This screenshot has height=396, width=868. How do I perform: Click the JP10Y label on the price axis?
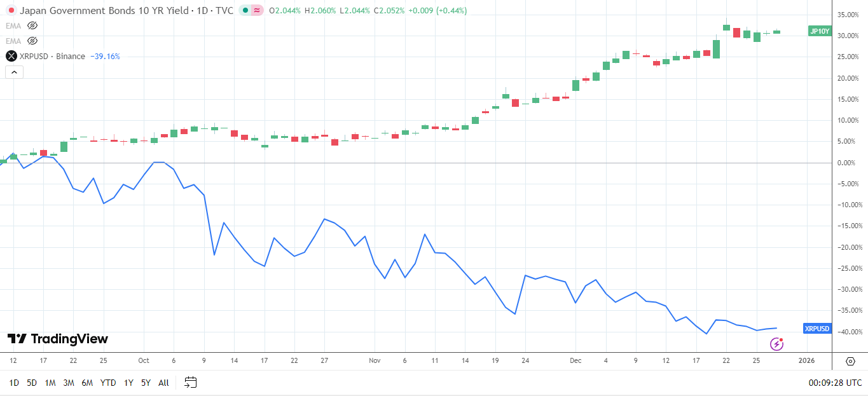819,30
